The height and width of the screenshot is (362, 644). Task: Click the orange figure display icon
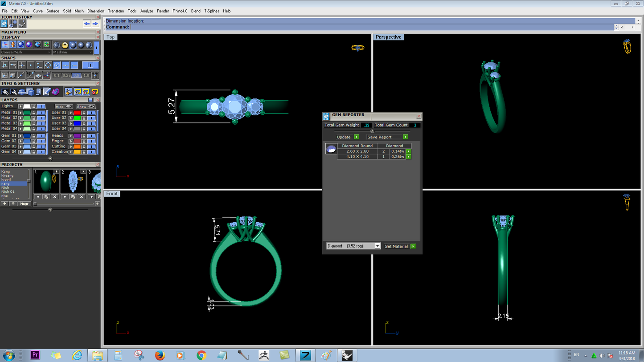[x=13, y=45]
